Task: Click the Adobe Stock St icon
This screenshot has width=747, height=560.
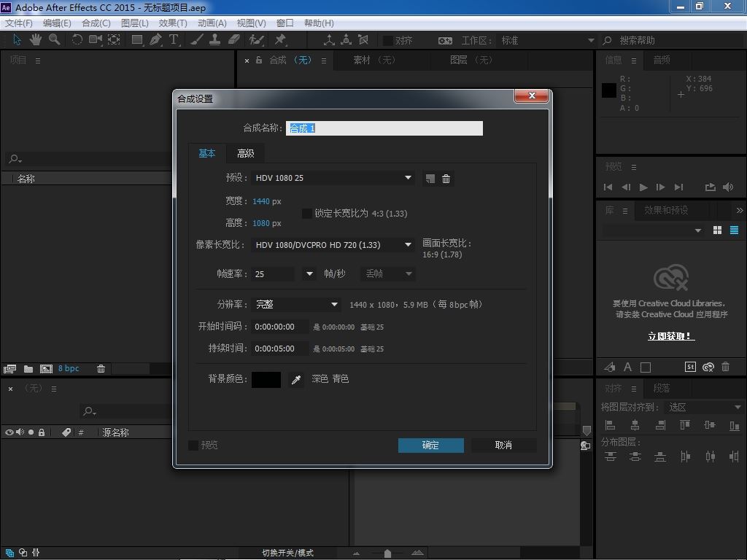Action: pos(690,367)
